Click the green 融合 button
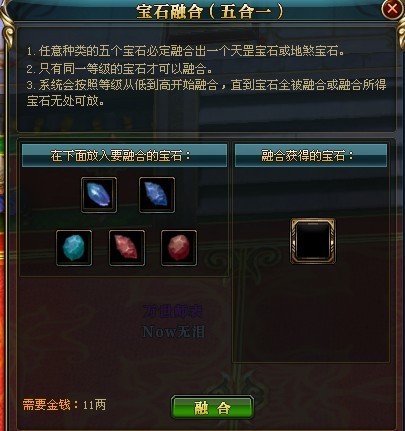 (x=212, y=407)
